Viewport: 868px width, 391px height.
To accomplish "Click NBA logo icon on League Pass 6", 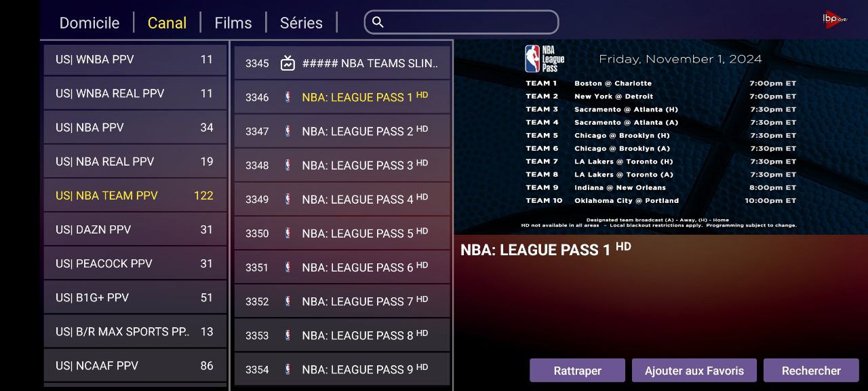I will pyautogui.click(x=288, y=267).
